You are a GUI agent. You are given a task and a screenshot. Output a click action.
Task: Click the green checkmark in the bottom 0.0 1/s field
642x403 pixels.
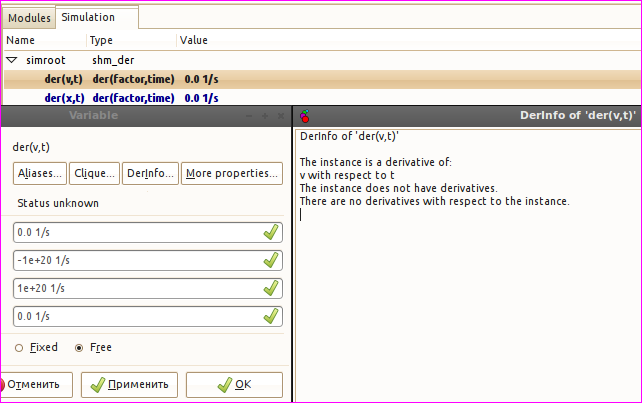[x=269, y=316]
